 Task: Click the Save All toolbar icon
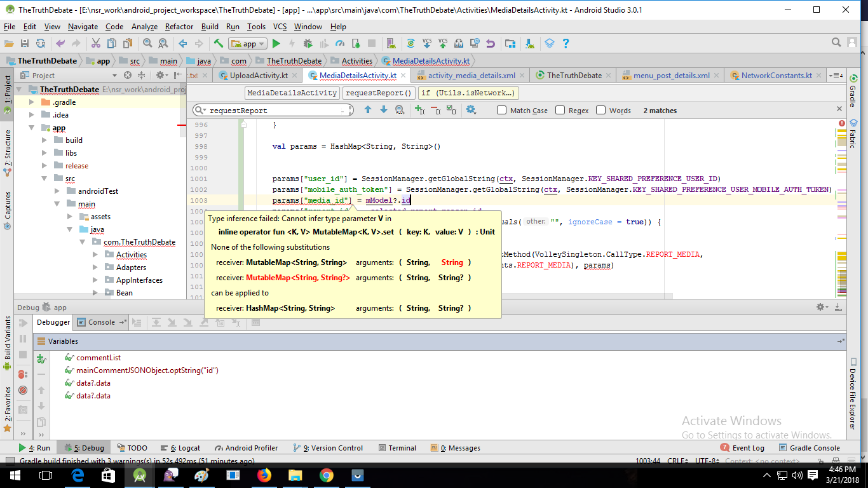[25, 43]
